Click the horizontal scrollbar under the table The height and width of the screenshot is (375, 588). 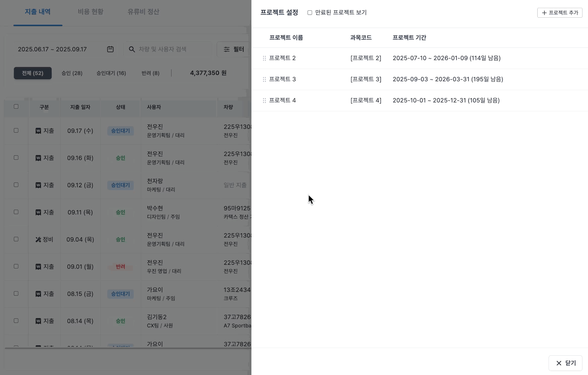(126, 348)
